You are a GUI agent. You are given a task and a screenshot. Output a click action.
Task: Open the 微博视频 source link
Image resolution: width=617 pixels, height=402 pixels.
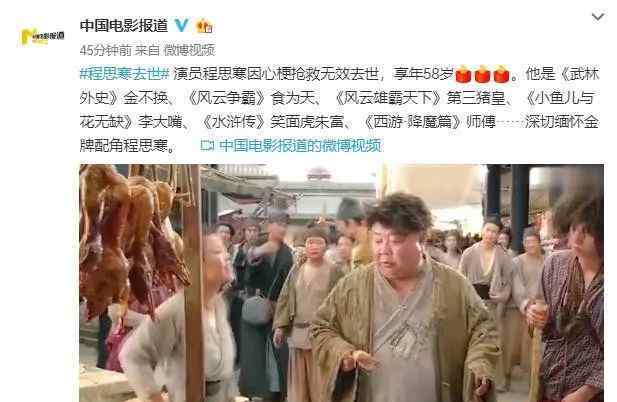pyautogui.click(x=190, y=50)
